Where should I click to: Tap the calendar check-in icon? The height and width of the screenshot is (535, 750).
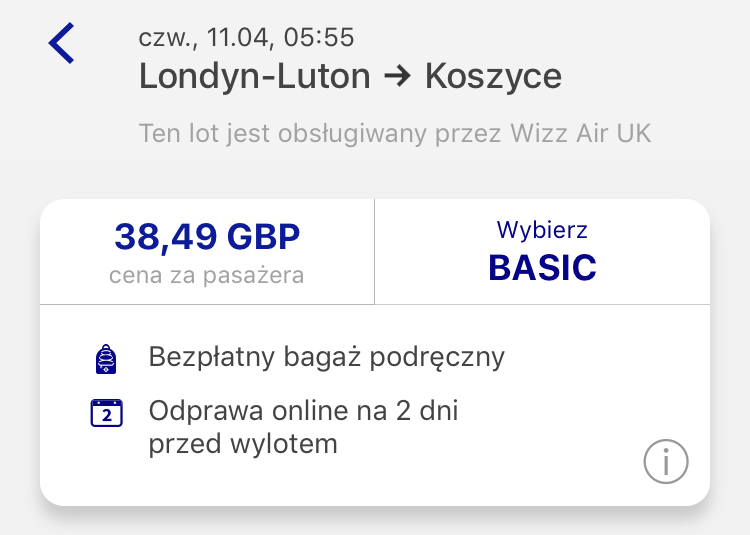(107, 413)
